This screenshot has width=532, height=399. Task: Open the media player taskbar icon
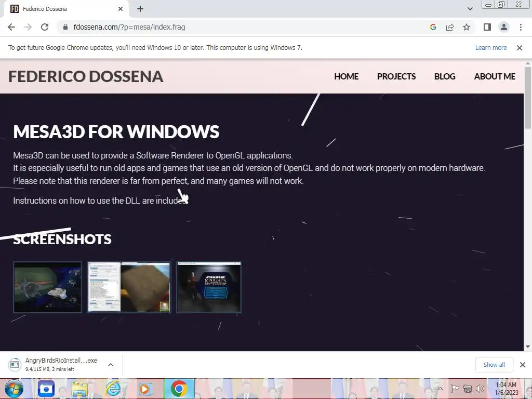[145, 389]
